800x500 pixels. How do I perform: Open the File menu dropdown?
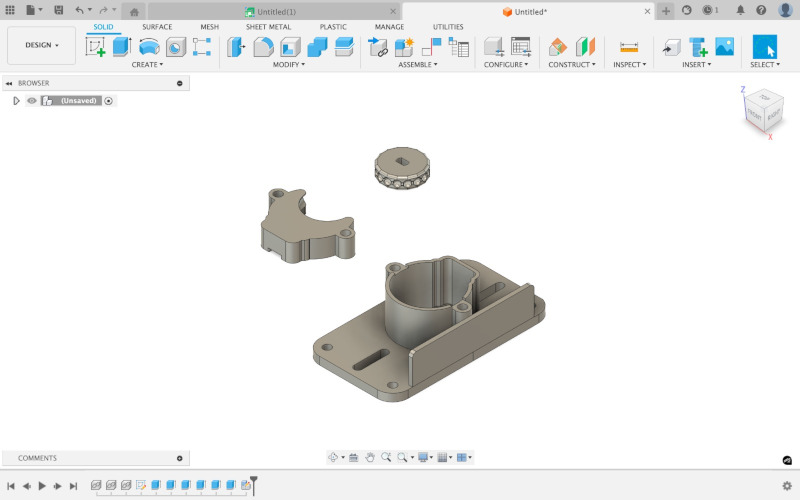pyautogui.click(x=34, y=10)
